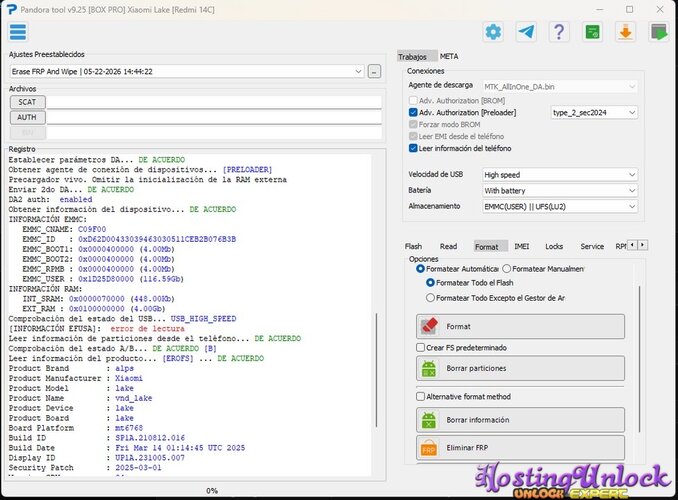Open settings gear icon
The height and width of the screenshot is (500, 678).
tap(493, 32)
